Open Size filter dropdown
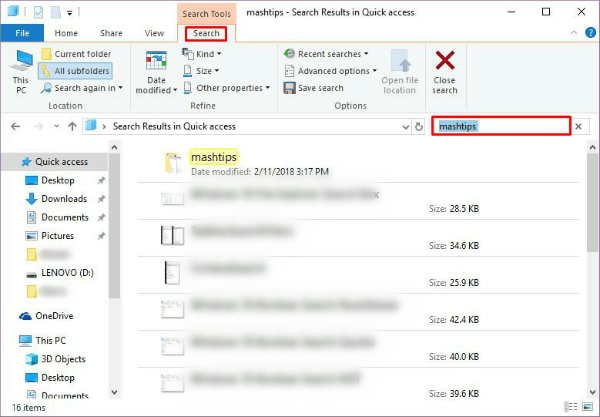Image resolution: width=600 pixels, height=417 pixels. (x=201, y=71)
